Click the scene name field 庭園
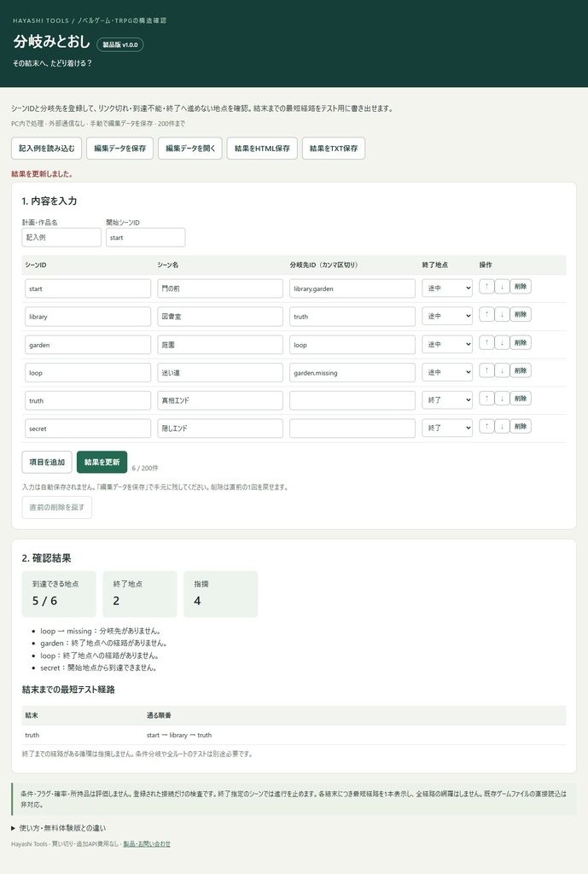The width and height of the screenshot is (588, 874). (220, 345)
